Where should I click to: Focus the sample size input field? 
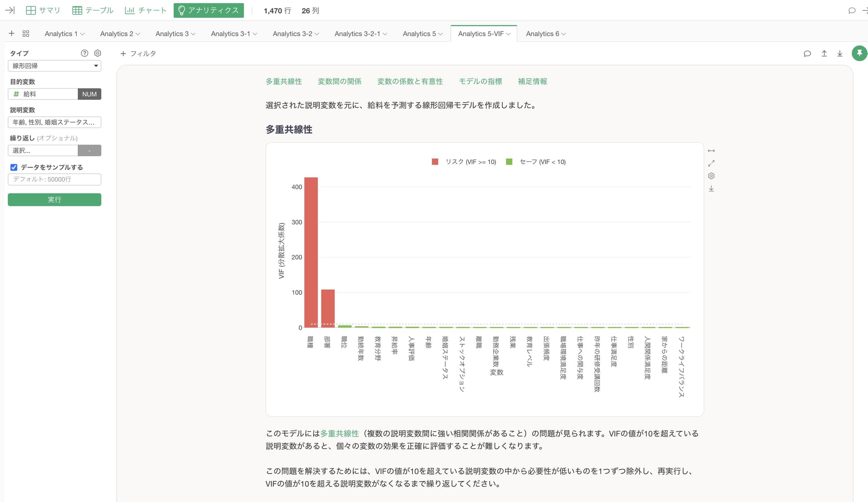54,180
